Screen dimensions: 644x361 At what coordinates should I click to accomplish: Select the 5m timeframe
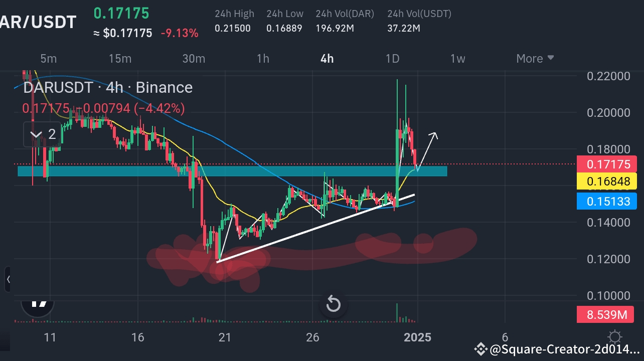tap(48, 59)
